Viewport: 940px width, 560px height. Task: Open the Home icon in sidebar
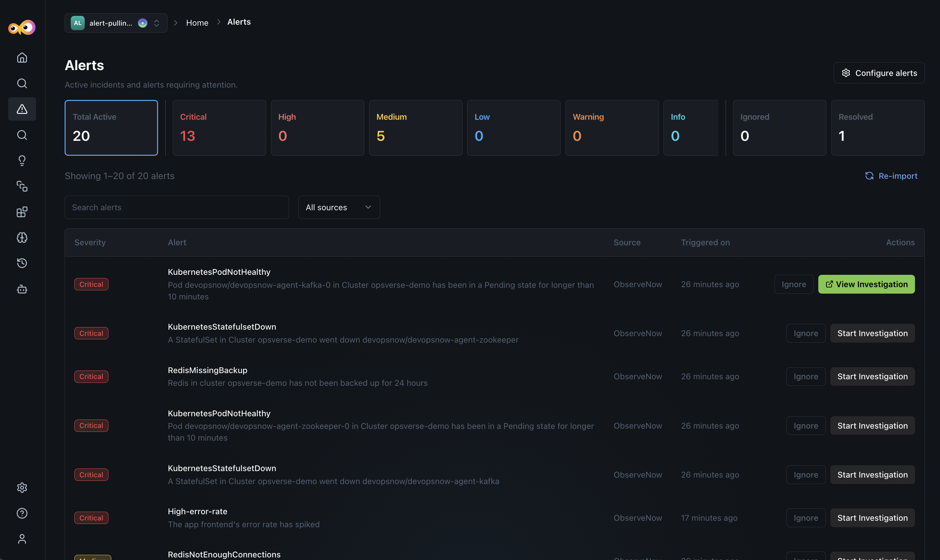pos(22,57)
